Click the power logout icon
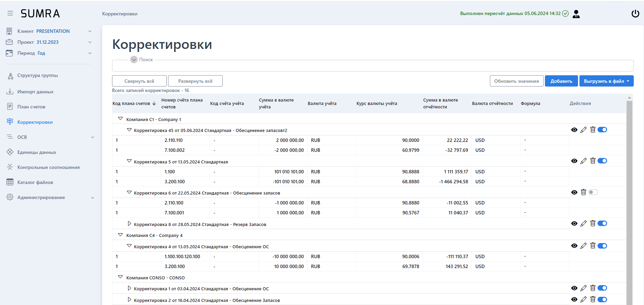This screenshot has height=305, width=644. coord(635,14)
